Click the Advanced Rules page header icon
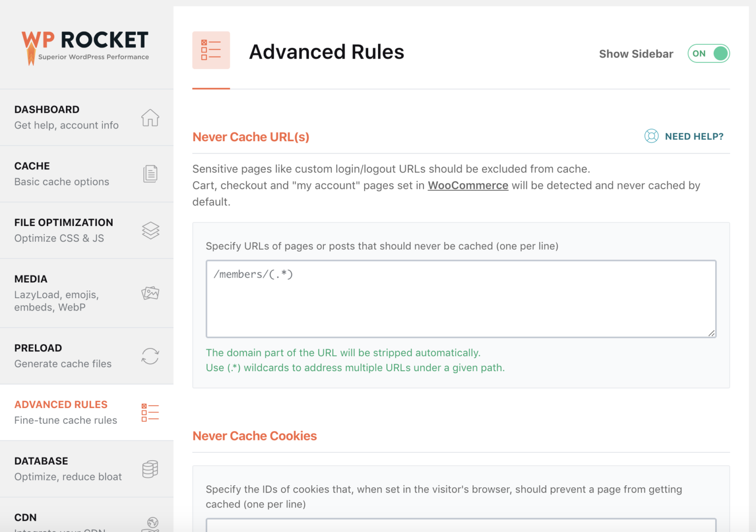 coord(211,50)
